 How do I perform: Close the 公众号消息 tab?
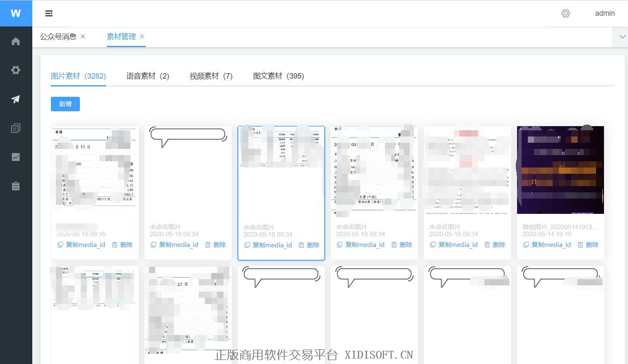point(83,36)
